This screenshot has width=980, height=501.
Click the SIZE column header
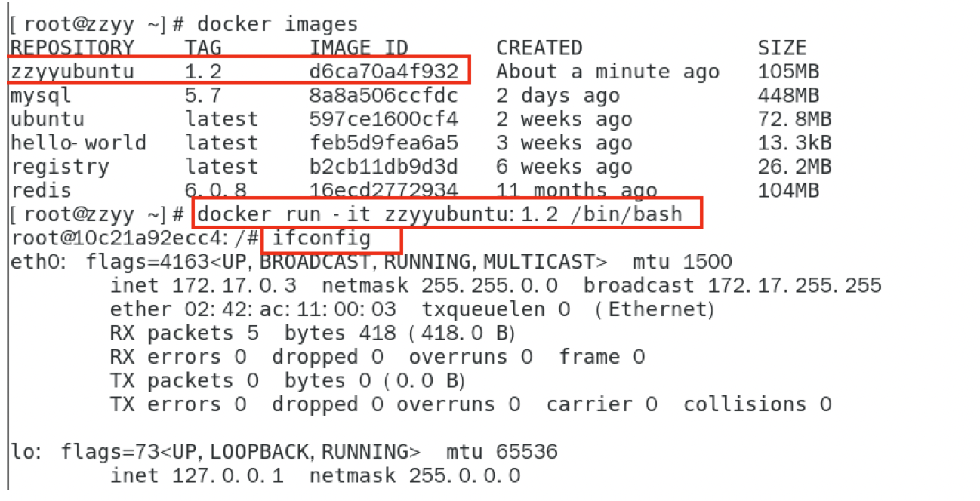(x=782, y=48)
